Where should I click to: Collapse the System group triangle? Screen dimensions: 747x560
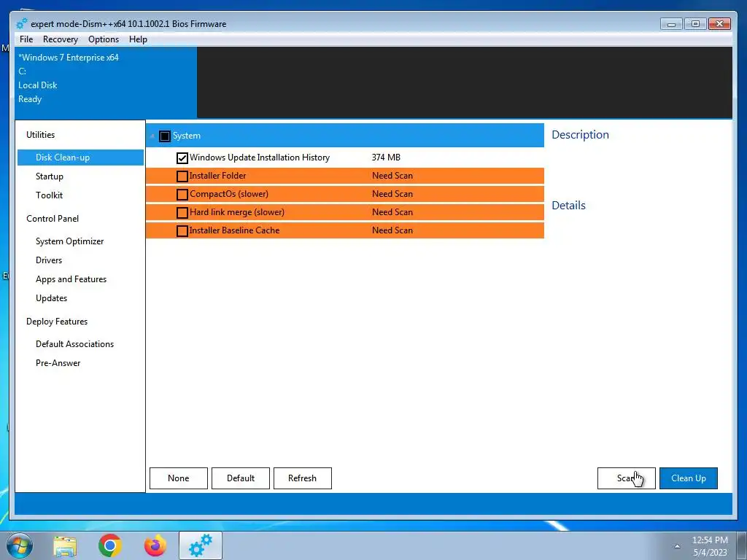pos(152,136)
